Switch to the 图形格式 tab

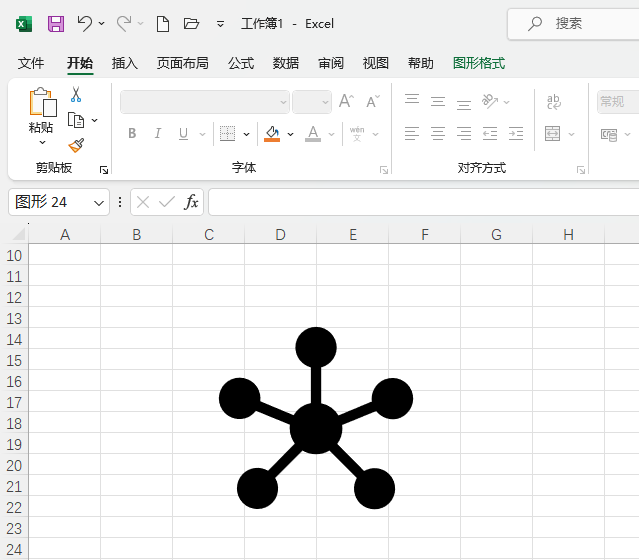pyautogui.click(x=479, y=63)
